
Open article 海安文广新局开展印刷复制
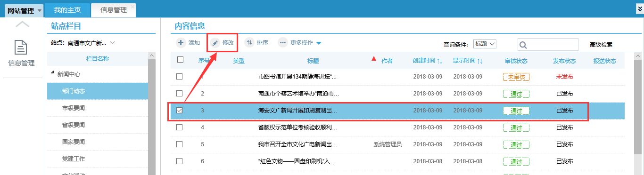tap(297, 111)
